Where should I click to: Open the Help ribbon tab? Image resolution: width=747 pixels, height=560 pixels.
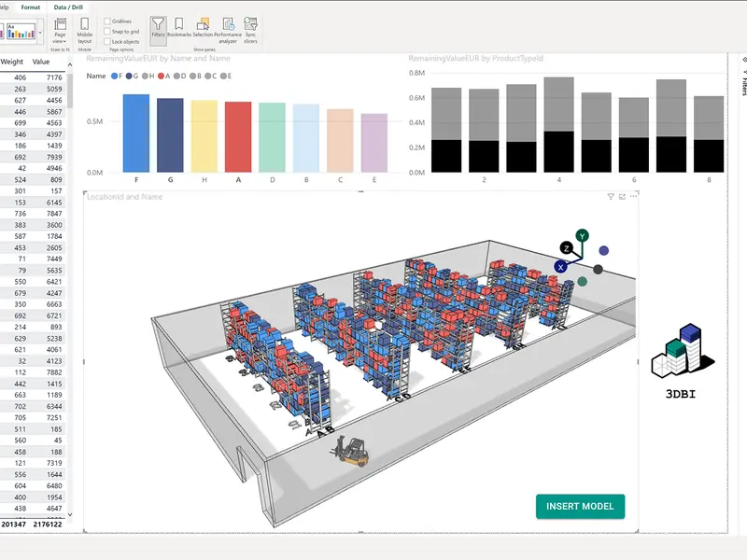(4, 7)
